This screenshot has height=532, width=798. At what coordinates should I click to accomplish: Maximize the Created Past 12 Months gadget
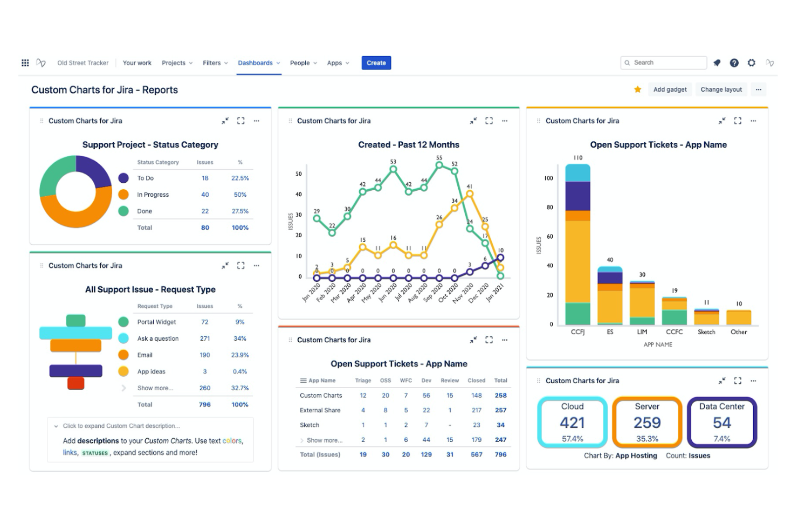point(489,121)
